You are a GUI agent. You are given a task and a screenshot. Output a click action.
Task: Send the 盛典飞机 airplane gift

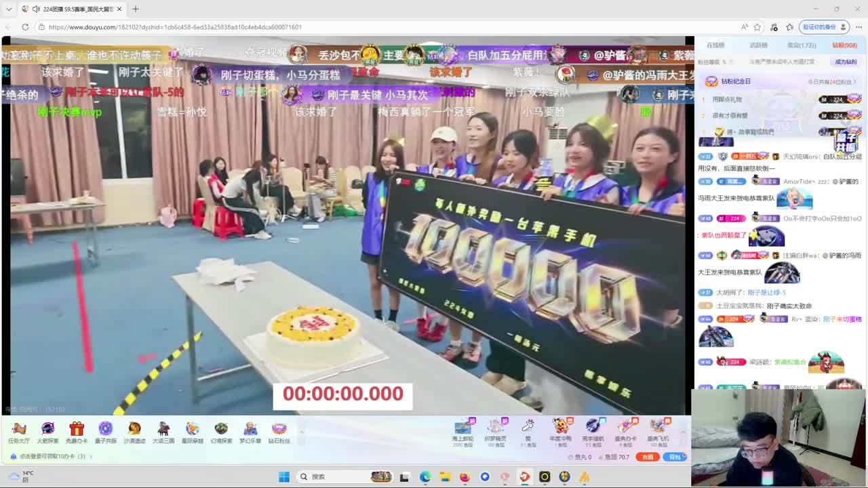[x=658, y=428]
